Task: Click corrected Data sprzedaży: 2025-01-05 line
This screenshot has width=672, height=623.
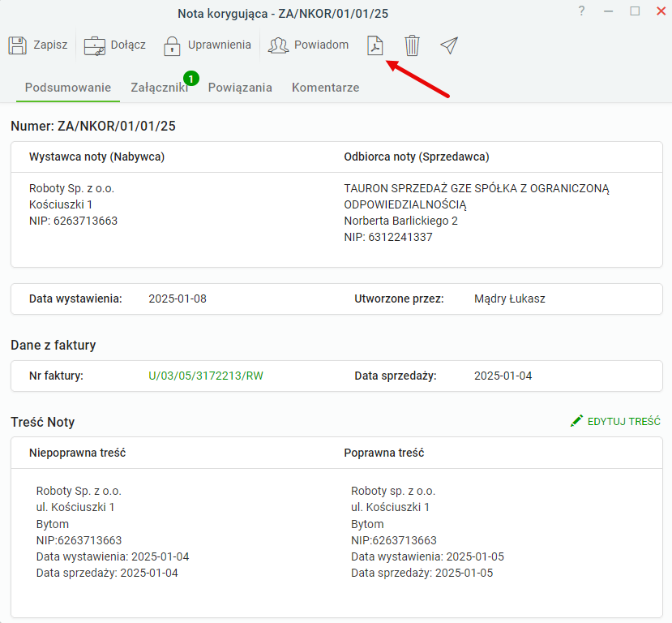Action: (x=422, y=573)
